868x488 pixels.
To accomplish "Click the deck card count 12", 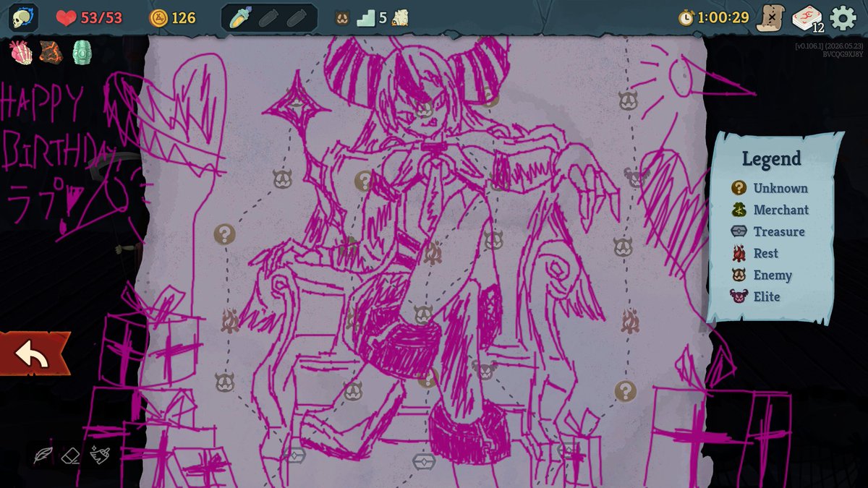I will (x=818, y=28).
